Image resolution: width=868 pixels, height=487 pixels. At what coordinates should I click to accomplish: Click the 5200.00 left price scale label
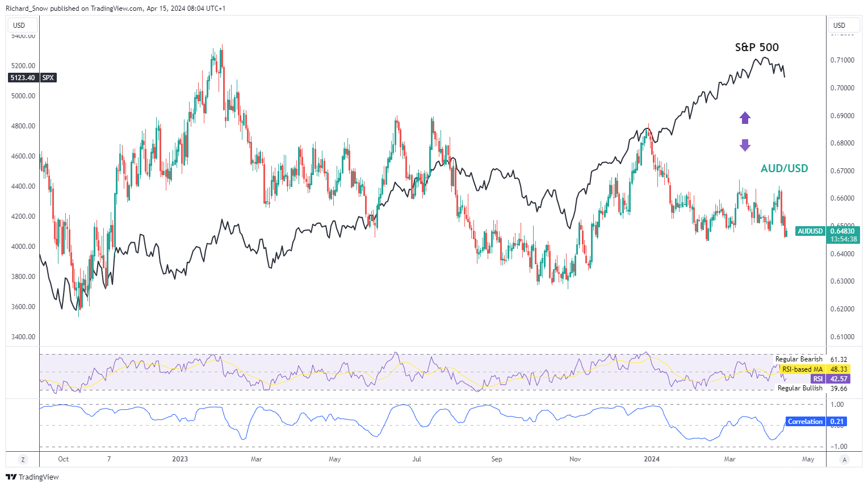[x=23, y=66]
